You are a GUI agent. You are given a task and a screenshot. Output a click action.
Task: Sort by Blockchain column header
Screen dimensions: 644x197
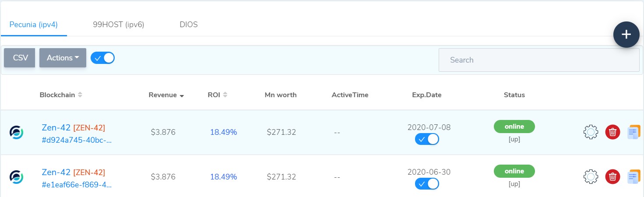61,95
